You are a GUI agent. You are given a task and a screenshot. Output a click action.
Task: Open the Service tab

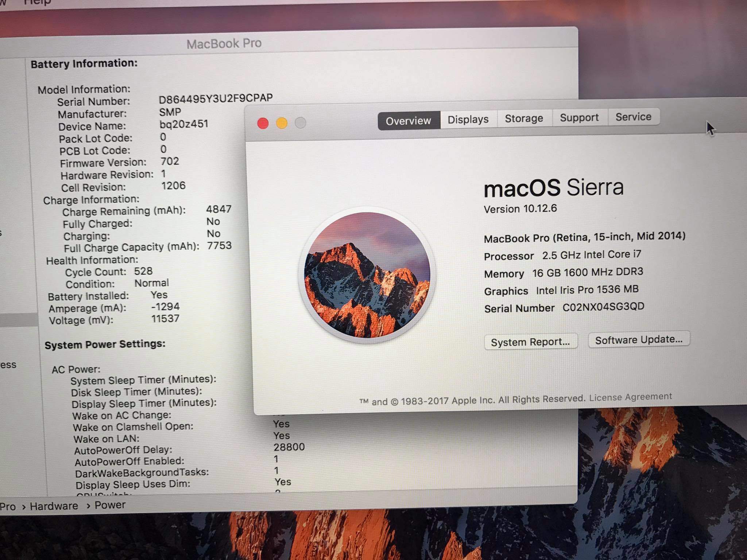[x=634, y=117]
